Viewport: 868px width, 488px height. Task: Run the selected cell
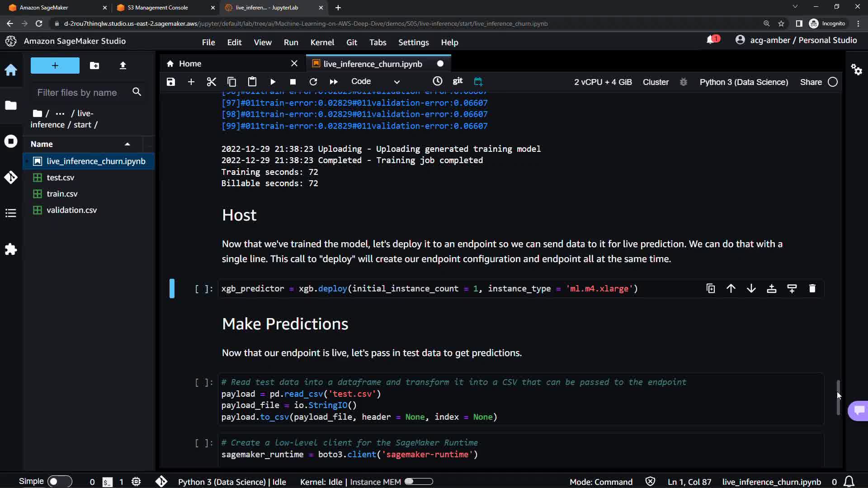pyautogui.click(x=273, y=82)
